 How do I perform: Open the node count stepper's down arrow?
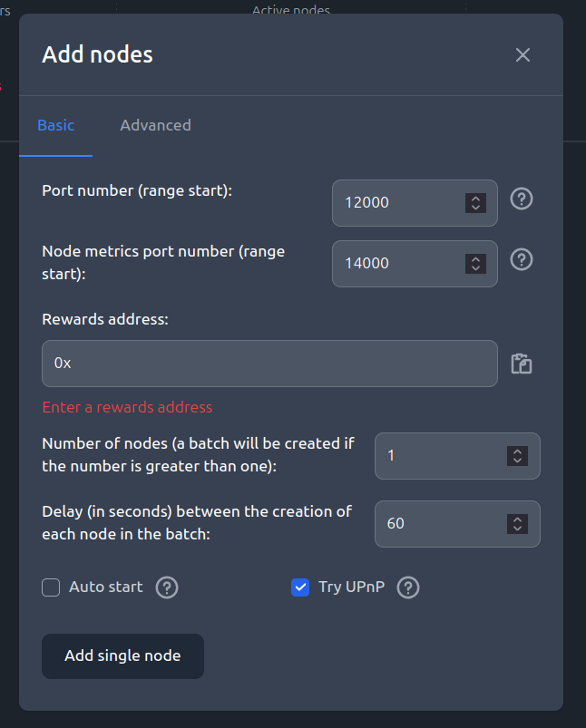[x=517, y=461]
